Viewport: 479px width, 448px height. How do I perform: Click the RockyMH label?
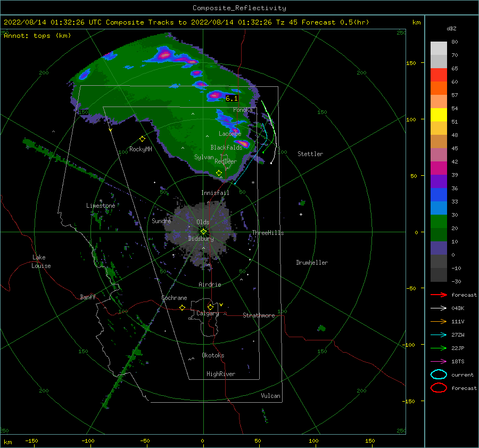[x=141, y=149]
